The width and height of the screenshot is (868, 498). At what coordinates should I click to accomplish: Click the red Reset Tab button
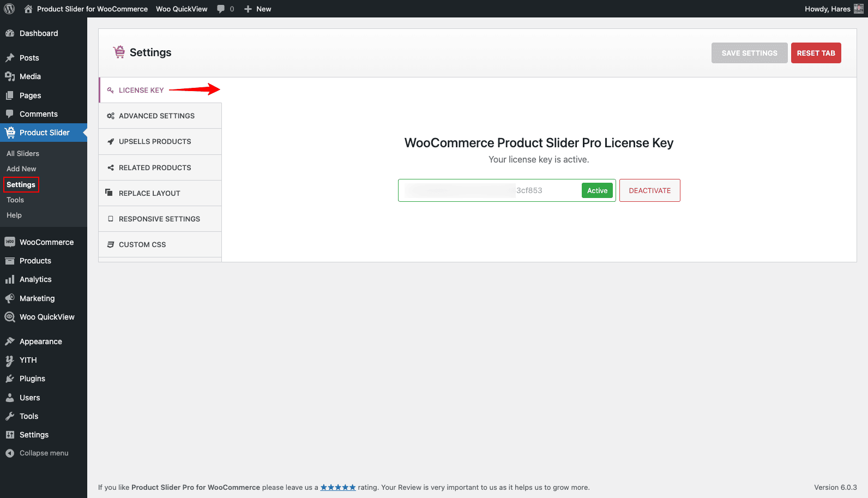point(816,53)
